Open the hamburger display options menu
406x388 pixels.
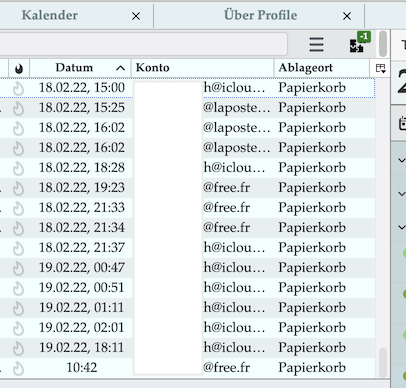click(x=316, y=45)
